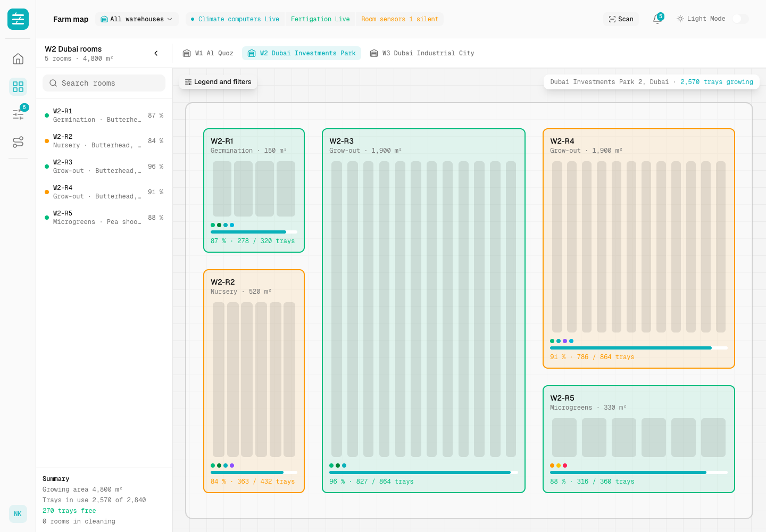Select W2-R1 in the rooms list
The height and width of the screenshot is (532, 766).
point(104,115)
